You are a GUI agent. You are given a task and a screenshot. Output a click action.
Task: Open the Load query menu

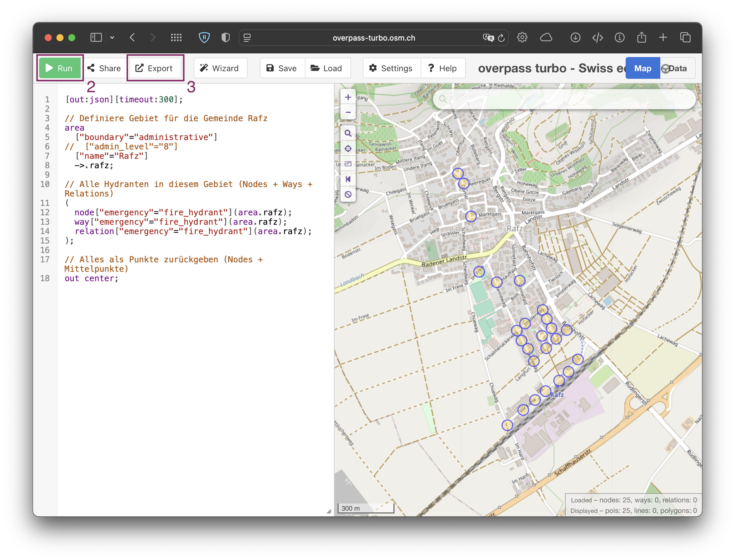(327, 68)
